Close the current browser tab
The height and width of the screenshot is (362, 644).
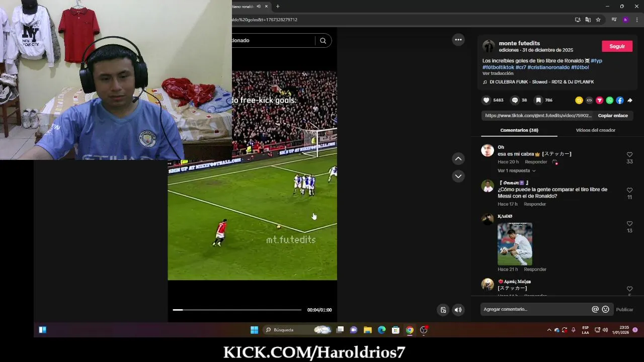pos(266,7)
